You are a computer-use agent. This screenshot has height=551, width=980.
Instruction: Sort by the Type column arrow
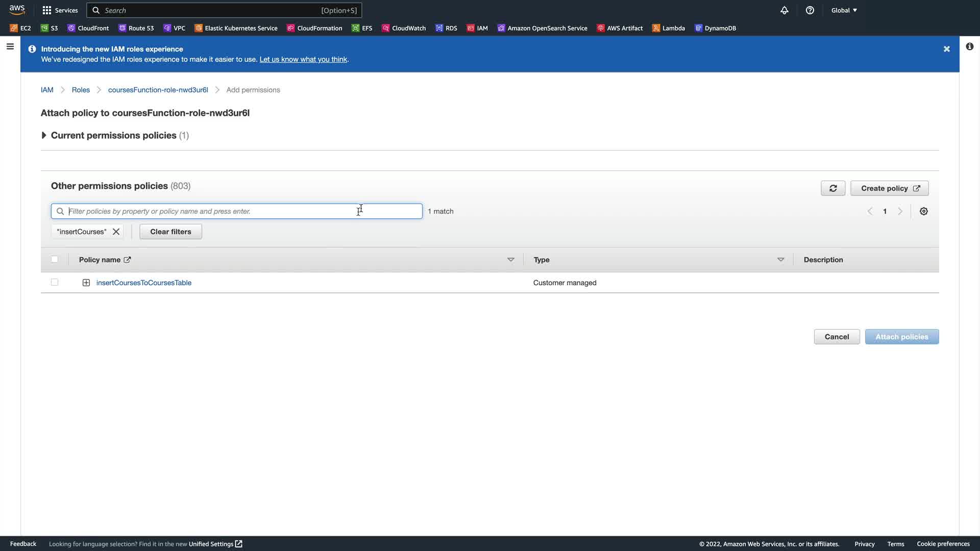(x=780, y=260)
